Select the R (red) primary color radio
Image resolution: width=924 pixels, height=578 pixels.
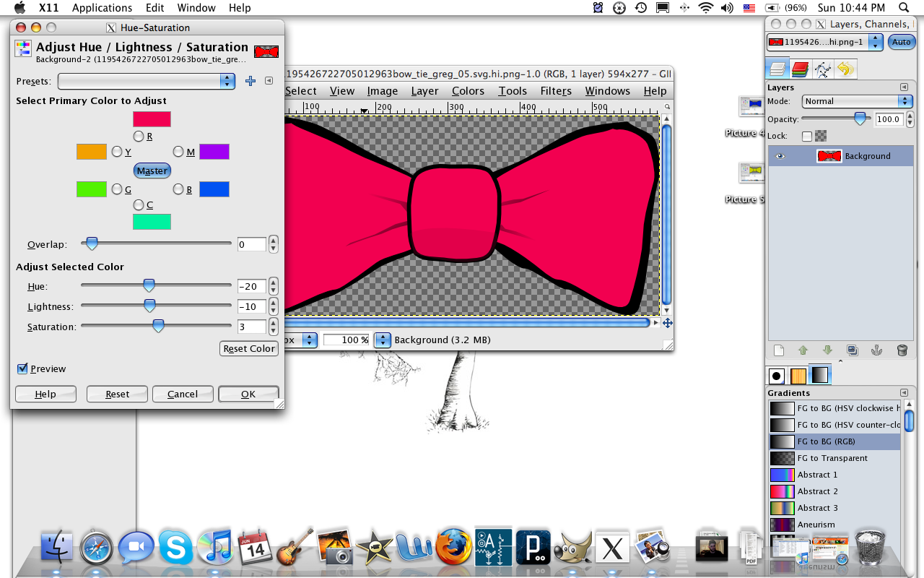point(139,136)
